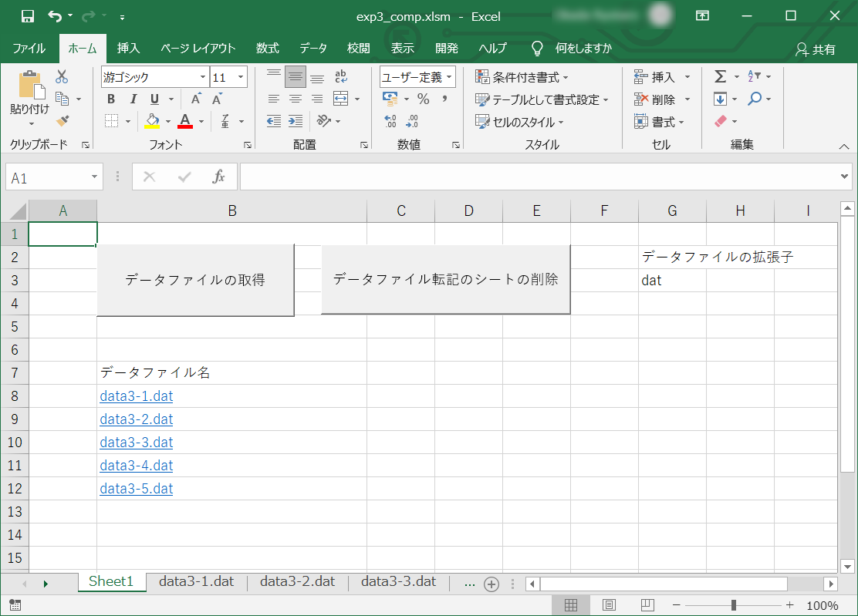Open Sort and Filter icon

pos(754,76)
